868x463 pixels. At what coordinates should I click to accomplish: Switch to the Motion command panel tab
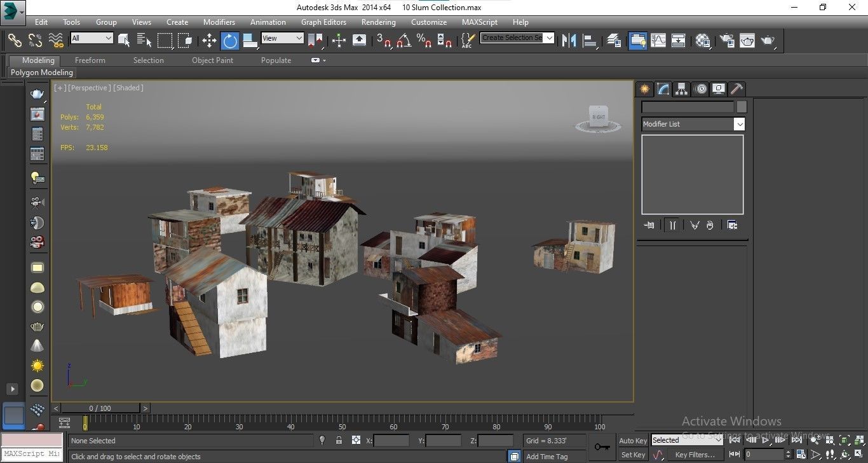point(700,89)
